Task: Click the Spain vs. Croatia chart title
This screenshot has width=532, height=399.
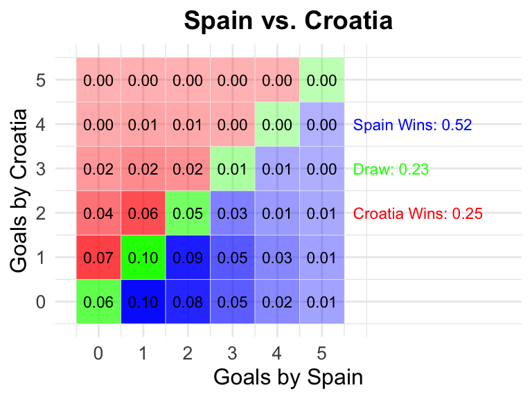Action: coord(288,21)
